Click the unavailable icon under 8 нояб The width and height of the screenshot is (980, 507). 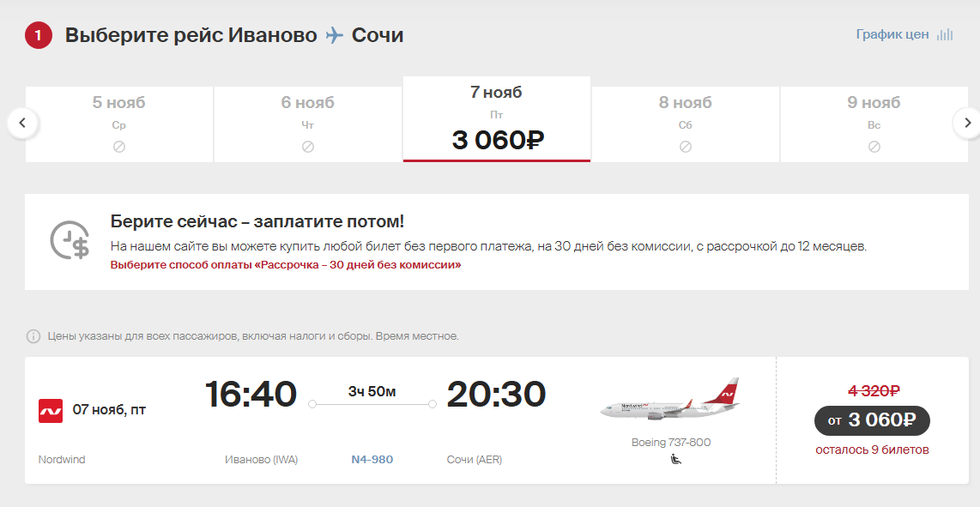(x=685, y=147)
